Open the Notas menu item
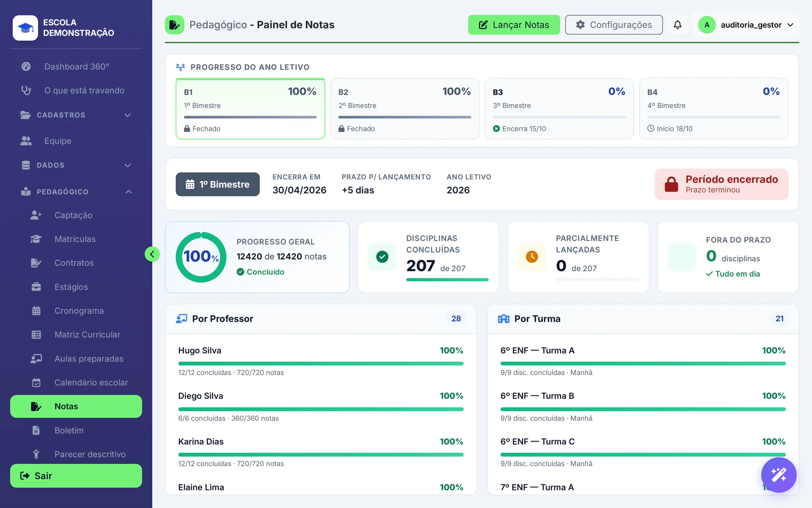Image resolution: width=812 pixels, height=508 pixels. (x=76, y=406)
